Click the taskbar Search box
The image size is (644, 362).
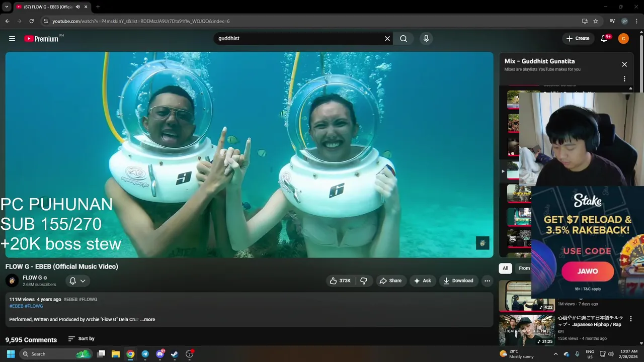(x=56, y=354)
